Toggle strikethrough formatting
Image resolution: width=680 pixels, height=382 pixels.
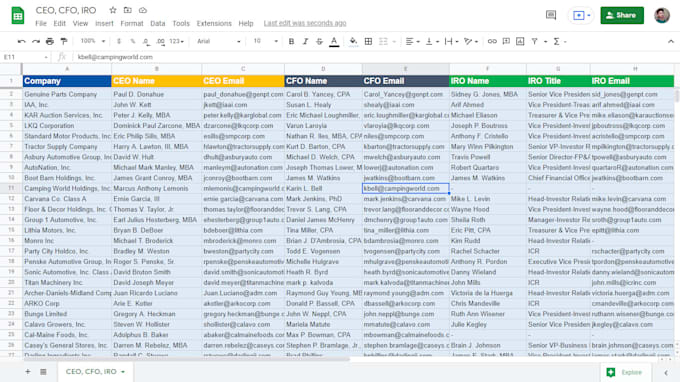pyautogui.click(x=319, y=41)
